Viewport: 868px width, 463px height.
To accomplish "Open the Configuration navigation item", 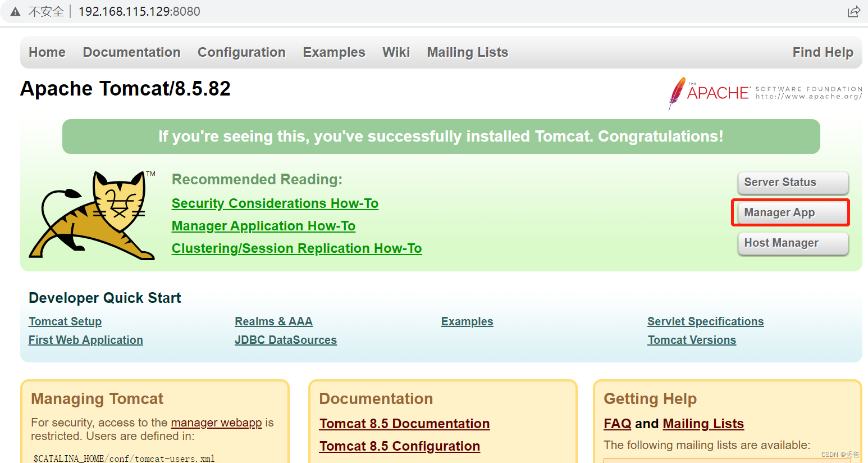I will (241, 52).
